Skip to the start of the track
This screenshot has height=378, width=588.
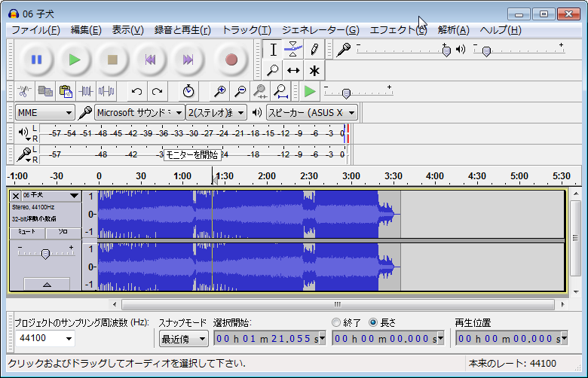point(150,59)
